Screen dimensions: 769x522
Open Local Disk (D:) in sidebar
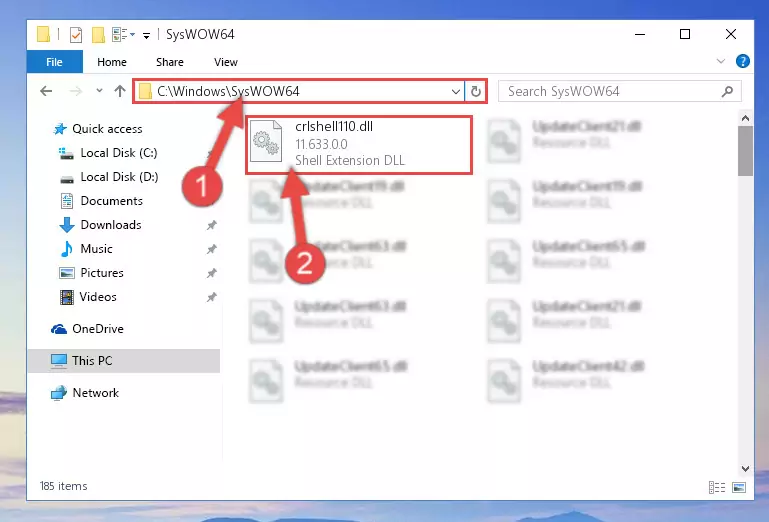pos(119,177)
